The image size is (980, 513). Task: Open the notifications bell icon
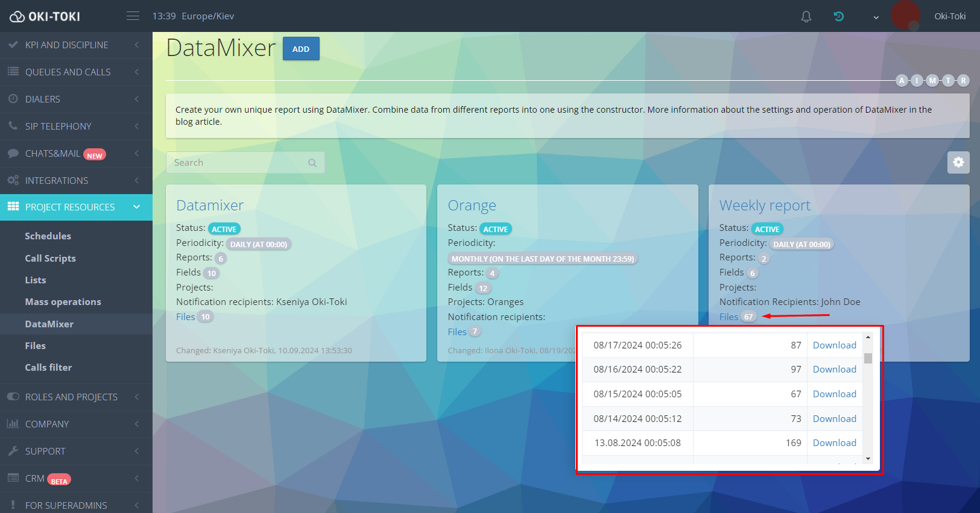tap(806, 16)
